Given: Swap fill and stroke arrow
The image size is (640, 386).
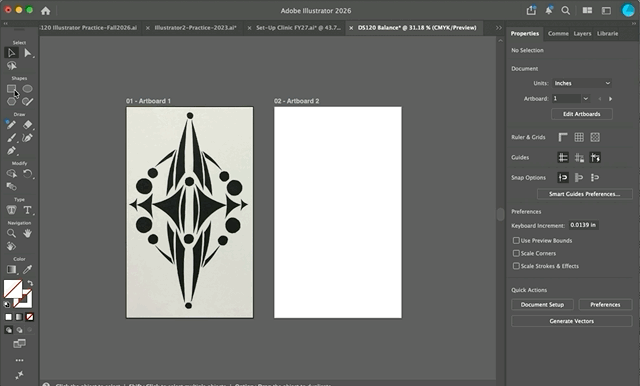Looking at the screenshot, I should [30, 283].
